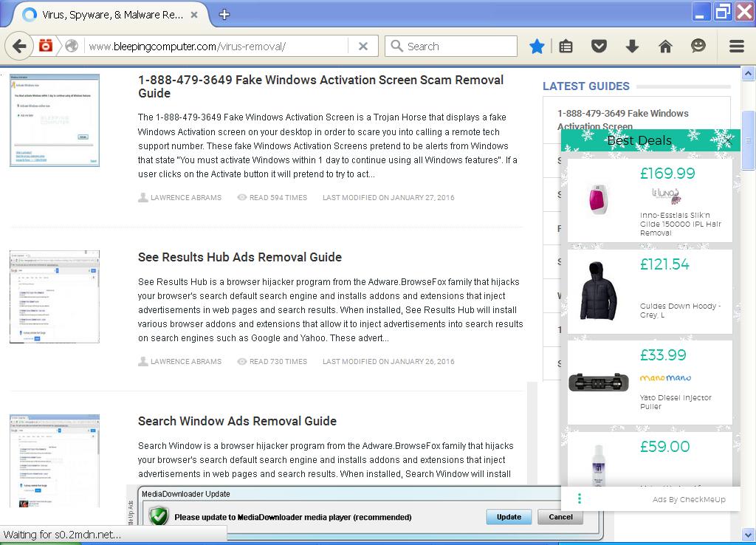Screen dimensions: 756x545
Task: Open the £169.99 hair removal deal
Action: (650, 200)
